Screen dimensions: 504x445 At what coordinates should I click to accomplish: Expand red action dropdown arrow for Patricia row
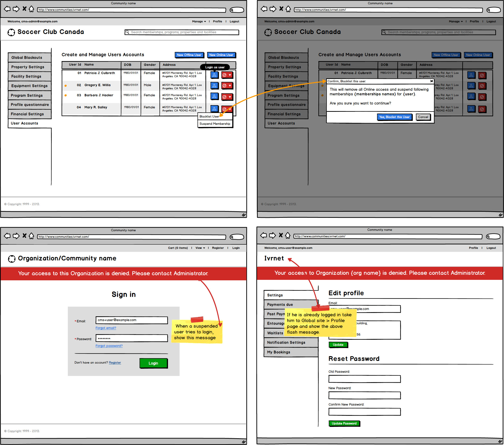pyautogui.click(x=230, y=75)
